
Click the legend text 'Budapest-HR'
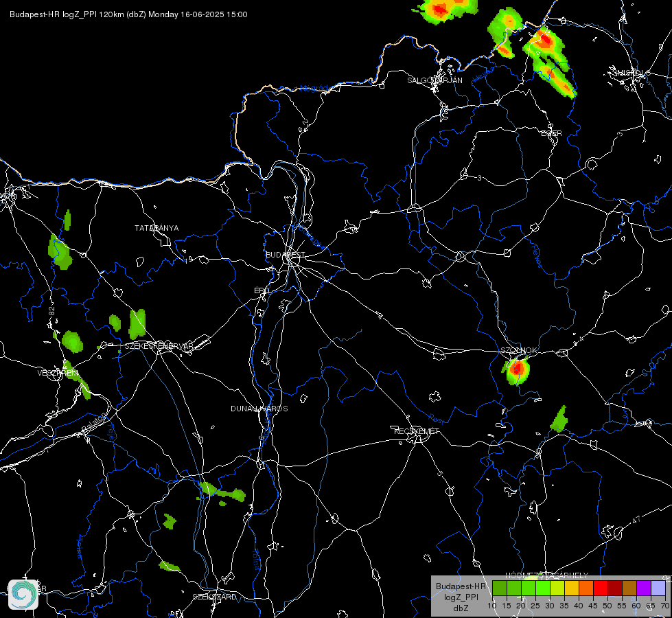tap(461, 586)
